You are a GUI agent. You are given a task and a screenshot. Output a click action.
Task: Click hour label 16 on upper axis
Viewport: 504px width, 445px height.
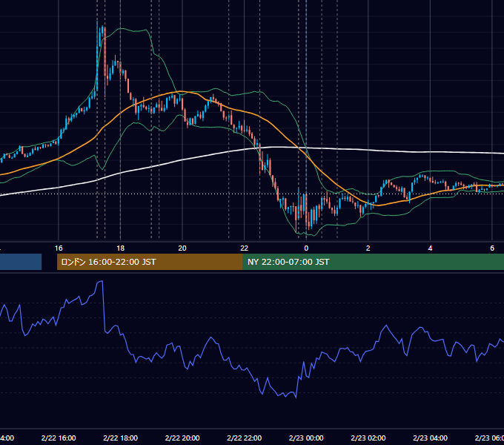tap(59, 248)
